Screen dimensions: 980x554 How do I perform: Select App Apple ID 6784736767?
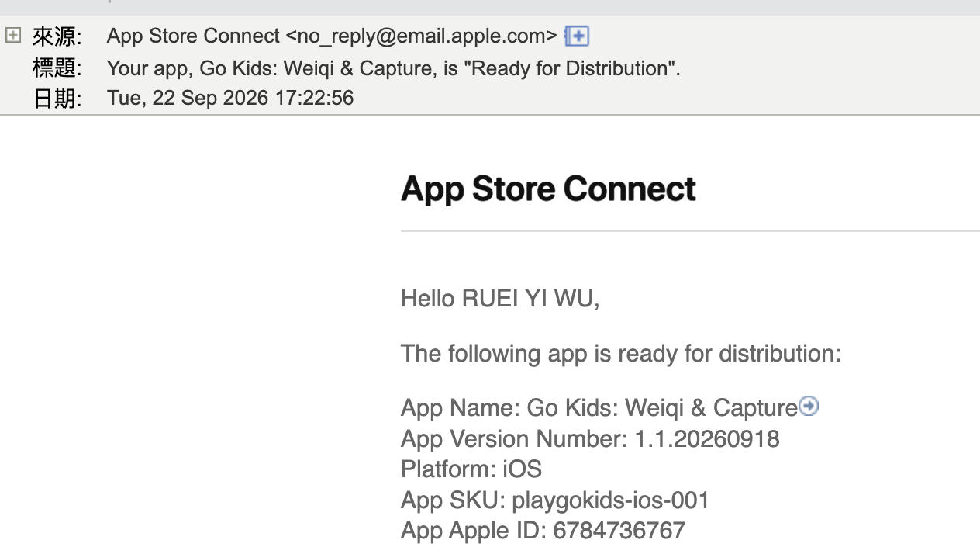point(543,531)
